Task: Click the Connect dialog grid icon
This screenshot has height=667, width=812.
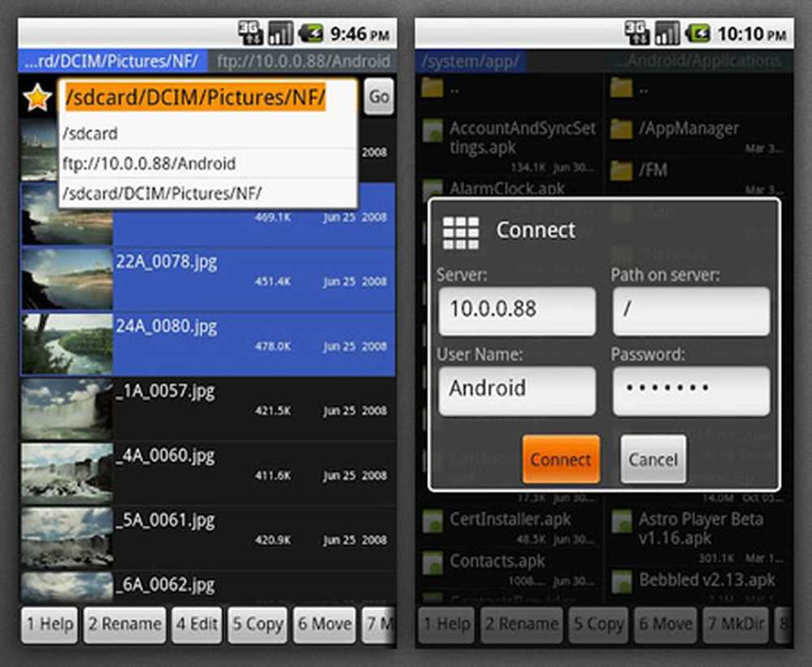Action: coord(460,232)
